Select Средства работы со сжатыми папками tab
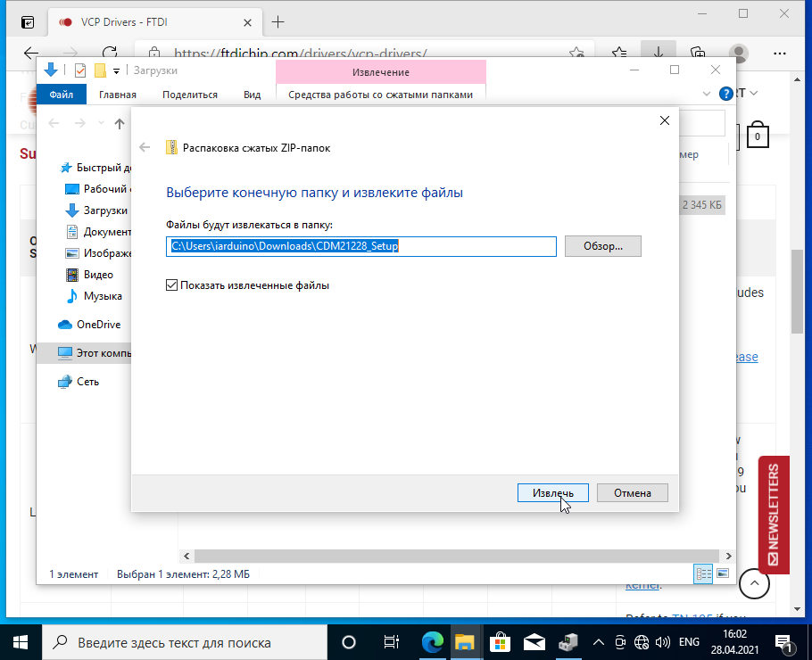Screen dimensions: 812x660 tap(381, 95)
